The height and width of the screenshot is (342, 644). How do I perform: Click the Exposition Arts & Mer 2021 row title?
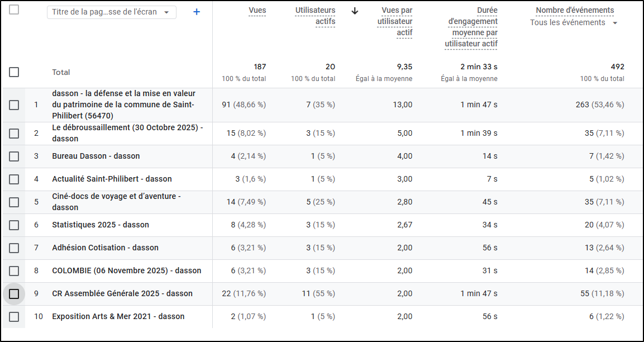pos(118,316)
